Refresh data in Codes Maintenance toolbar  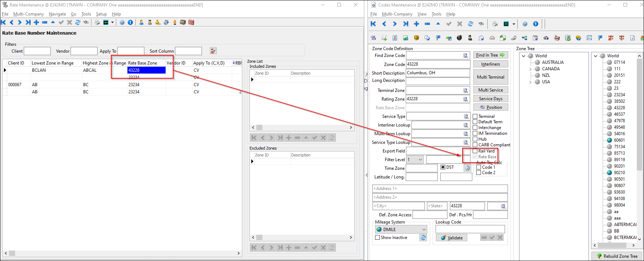coord(470,24)
